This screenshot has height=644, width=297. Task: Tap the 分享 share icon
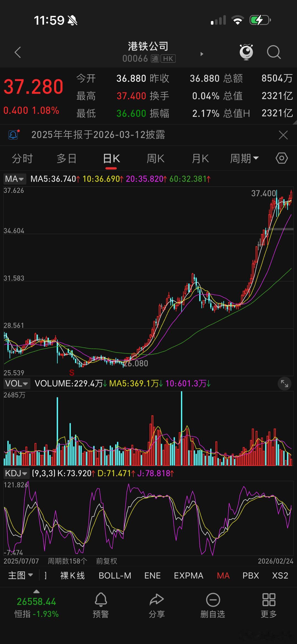pos(157,600)
